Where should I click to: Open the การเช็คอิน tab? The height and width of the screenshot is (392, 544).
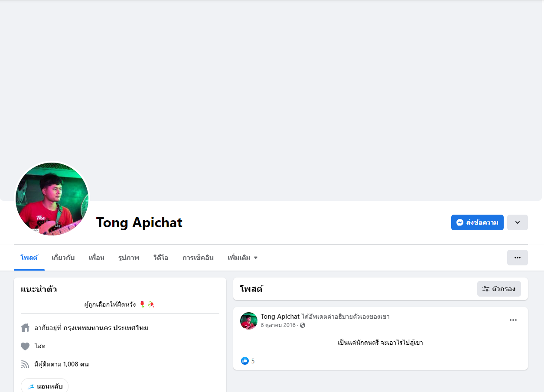(x=198, y=258)
